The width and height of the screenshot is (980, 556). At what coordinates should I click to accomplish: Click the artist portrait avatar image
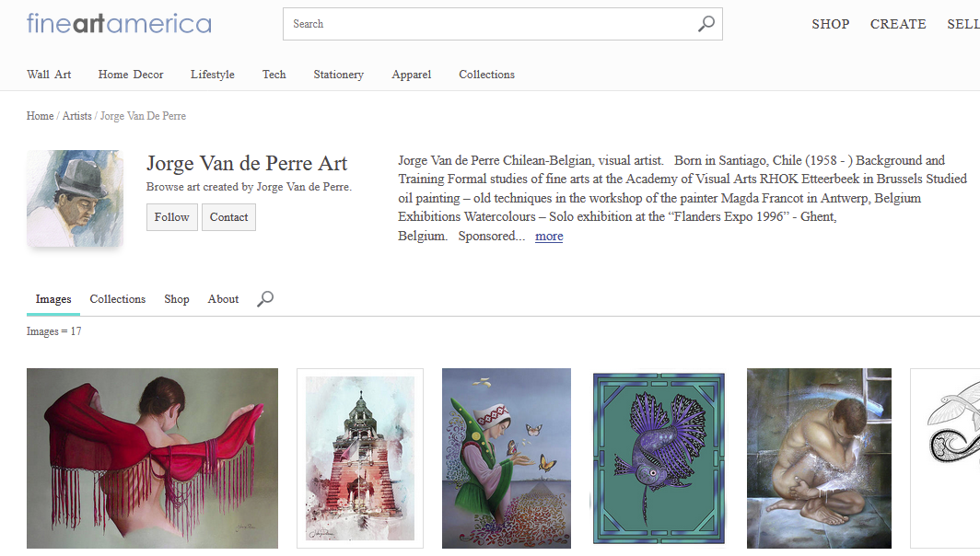click(75, 198)
